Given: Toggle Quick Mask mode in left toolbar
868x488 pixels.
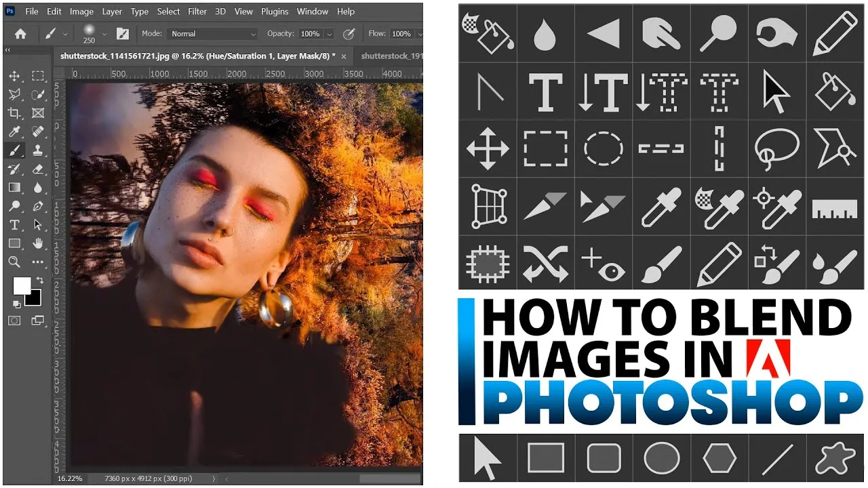Looking at the screenshot, I should (x=14, y=320).
